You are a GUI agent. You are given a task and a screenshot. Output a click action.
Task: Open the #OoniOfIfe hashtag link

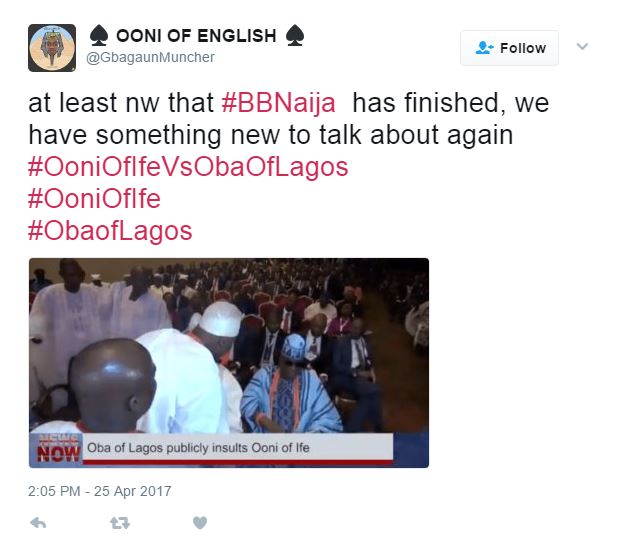pyautogui.click(x=94, y=199)
